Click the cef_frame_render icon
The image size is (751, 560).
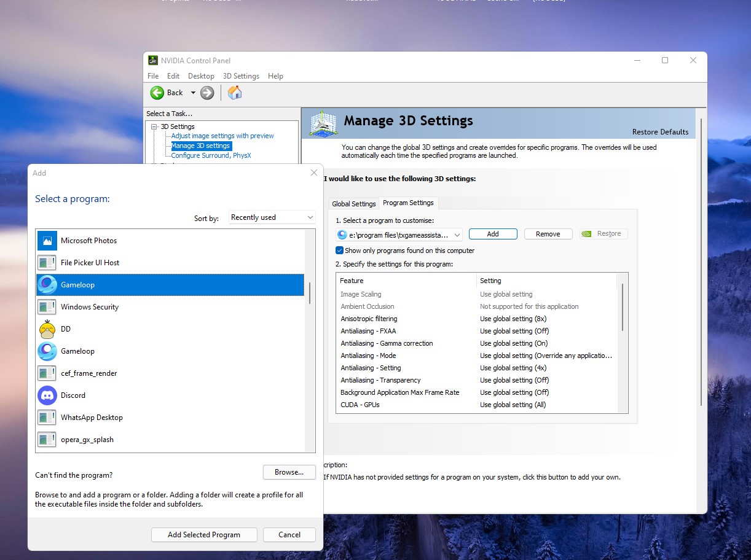tap(47, 373)
